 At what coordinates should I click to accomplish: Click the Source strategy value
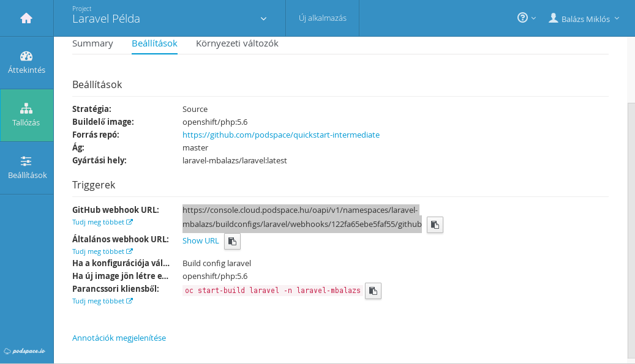pyautogui.click(x=195, y=109)
